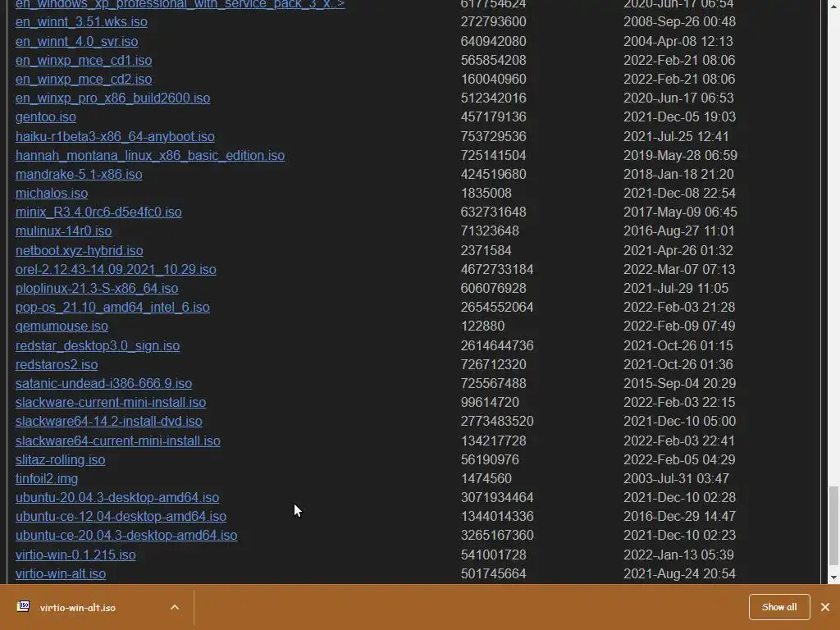The image size is (840, 630).
Task: Open minix_R3.4.0rc6-d5e4fc0.iso link
Action: [x=98, y=212]
